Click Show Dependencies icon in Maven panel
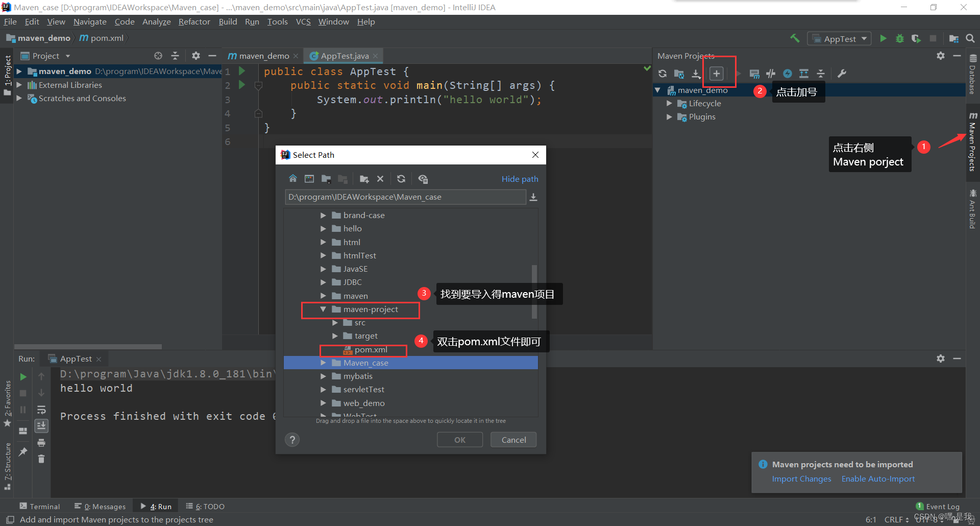The height and width of the screenshot is (526, 980). pyautogui.click(x=804, y=74)
